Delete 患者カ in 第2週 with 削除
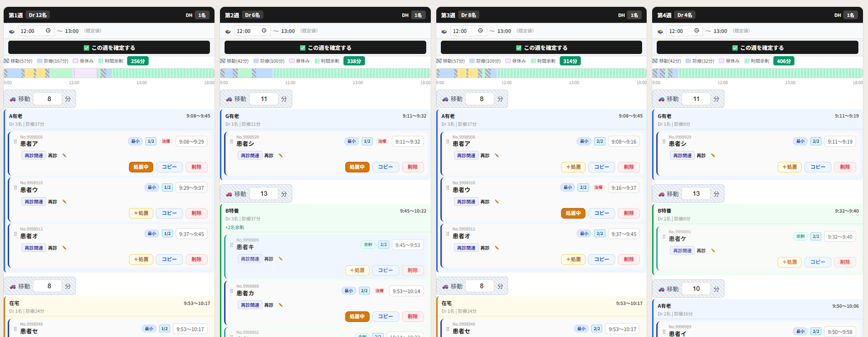This screenshot has height=337, width=868. click(413, 317)
